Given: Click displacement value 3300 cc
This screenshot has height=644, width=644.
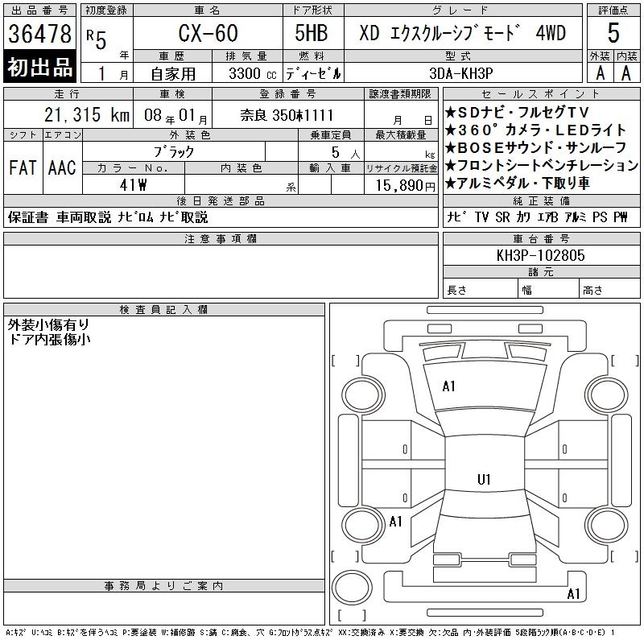Looking at the screenshot, I should (x=253, y=73).
